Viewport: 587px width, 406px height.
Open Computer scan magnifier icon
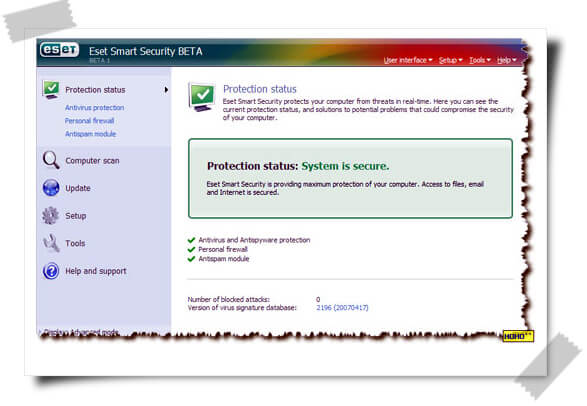click(x=51, y=160)
